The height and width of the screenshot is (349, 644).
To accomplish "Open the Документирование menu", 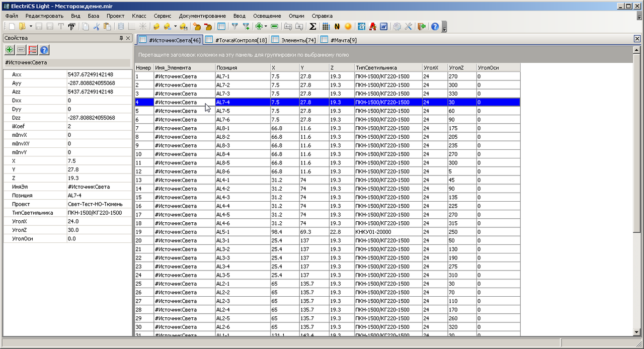I will pos(202,16).
